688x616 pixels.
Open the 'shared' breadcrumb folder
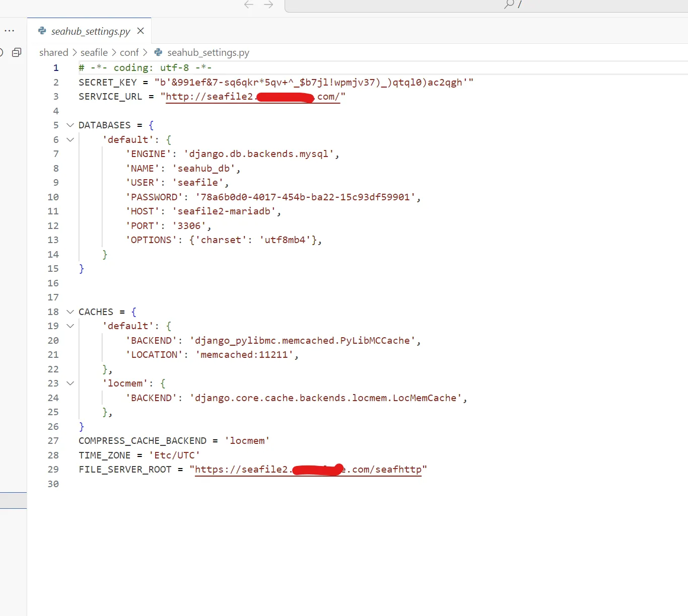(x=53, y=52)
